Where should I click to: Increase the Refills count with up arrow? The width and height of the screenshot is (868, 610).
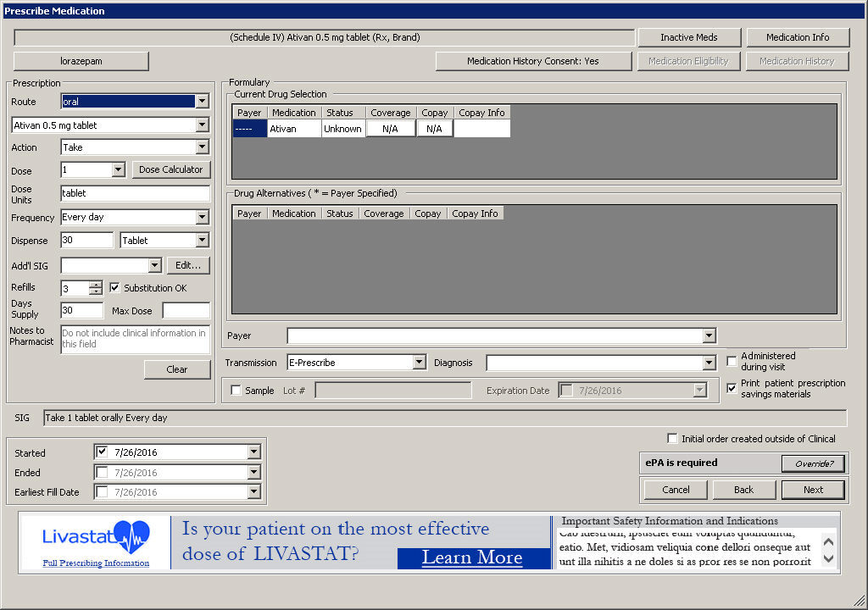click(96, 285)
